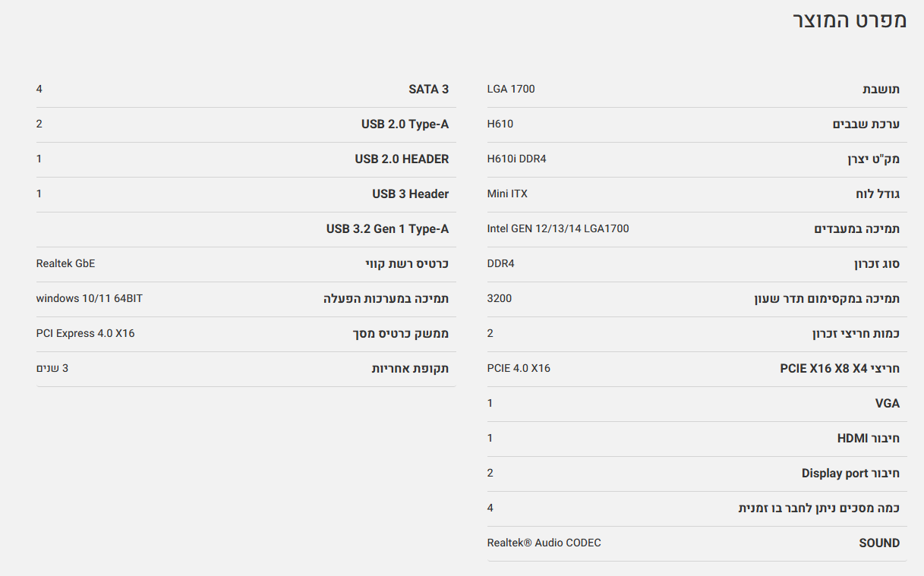The height and width of the screenshot is (576, 924).
Task: Select the Realtek GbE network card value
Action: coord(65,264)
